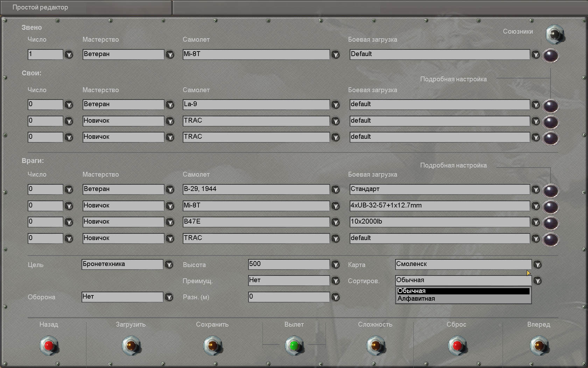Click the La-9 aircraft field
Screen dimensions: 588x368
click(x=256, y=104)
